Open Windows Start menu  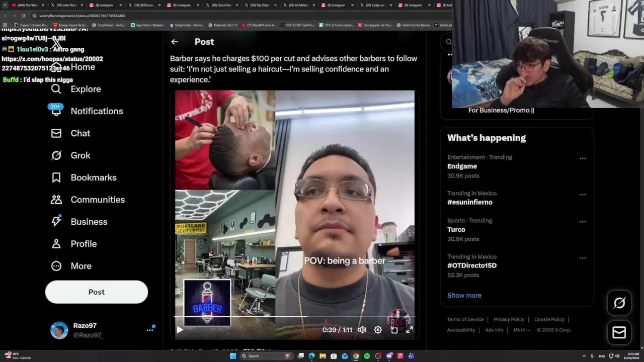[233, 356]
